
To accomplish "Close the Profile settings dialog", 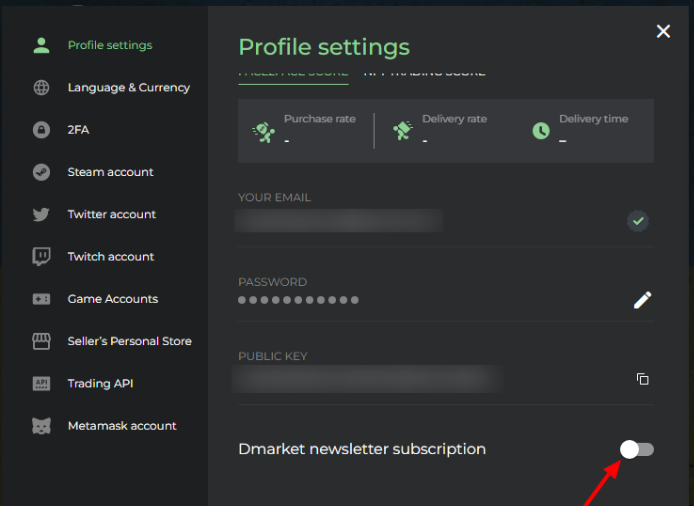I will pos(663,31).
